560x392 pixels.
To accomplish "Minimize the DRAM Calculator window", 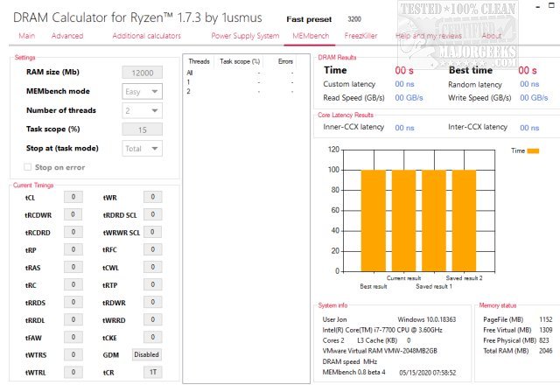I will [x=538, y=6].
